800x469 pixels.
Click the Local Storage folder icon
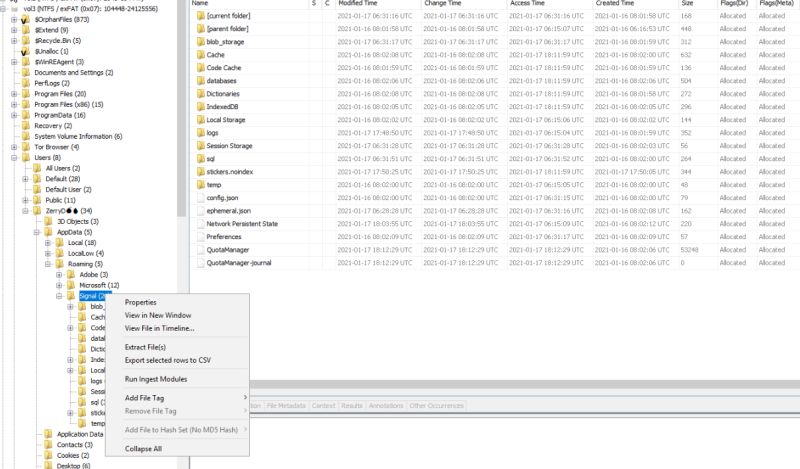point(201,119)
